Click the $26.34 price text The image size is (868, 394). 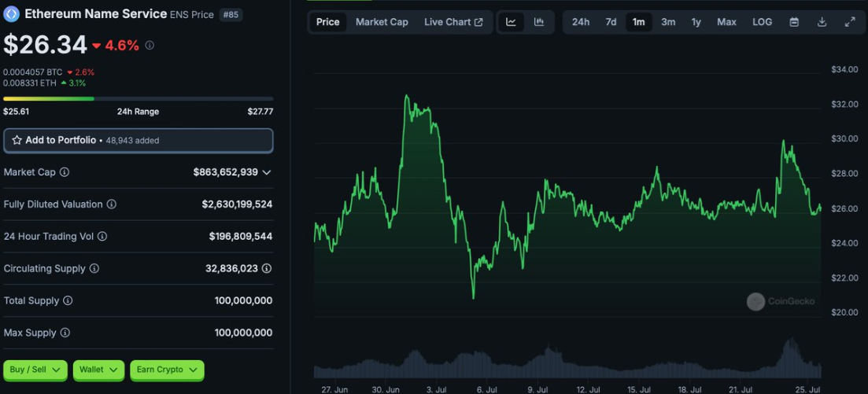pos(45,45)
